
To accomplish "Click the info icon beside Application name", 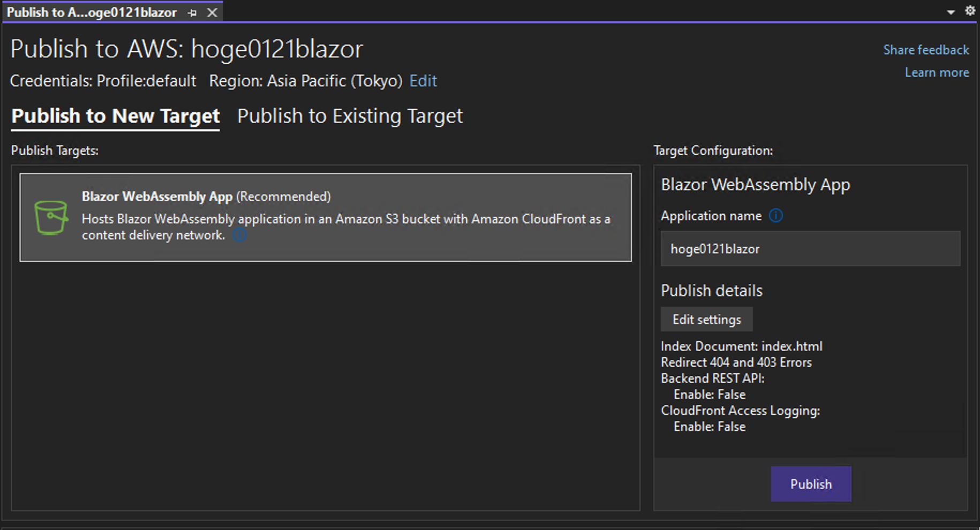I will pyautogui.click(x=775, y=215).
